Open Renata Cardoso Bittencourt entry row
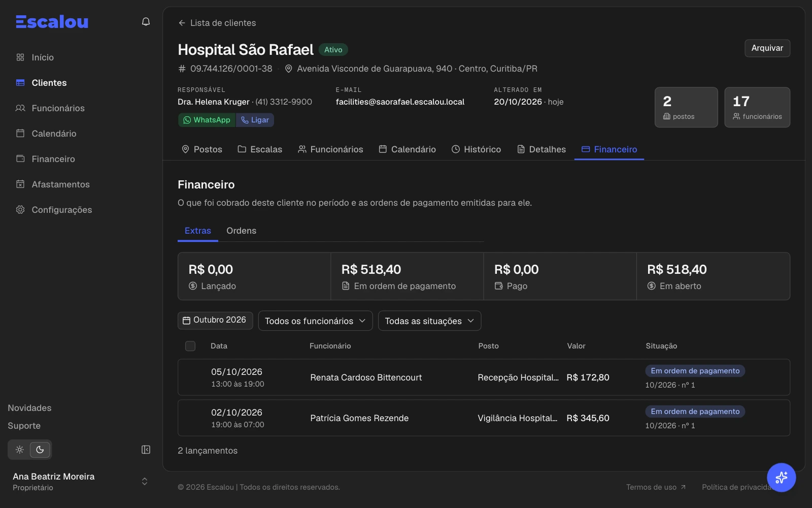 pos(484,377)
